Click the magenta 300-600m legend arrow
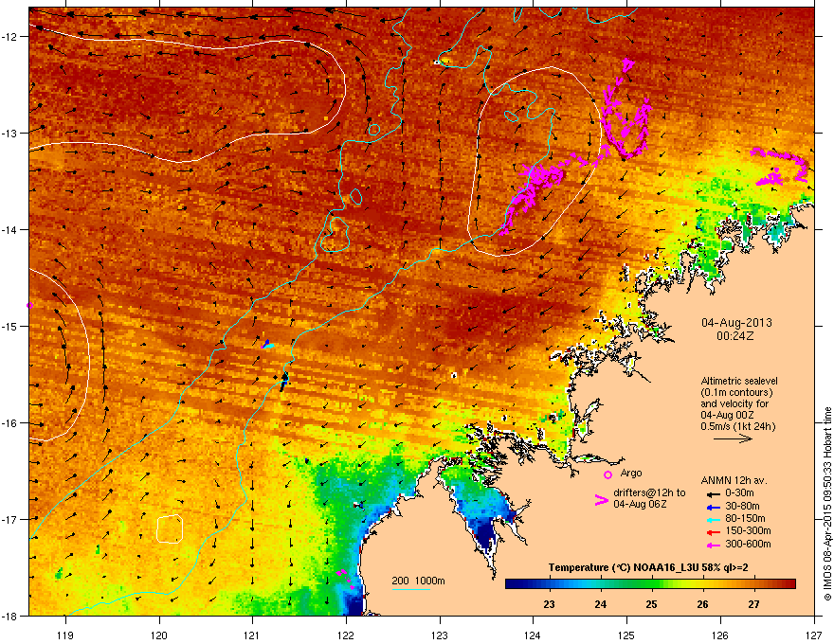Image resolution: width=834 pixels, height=644 pixels. pyautogui.click(x=713, y=545)
